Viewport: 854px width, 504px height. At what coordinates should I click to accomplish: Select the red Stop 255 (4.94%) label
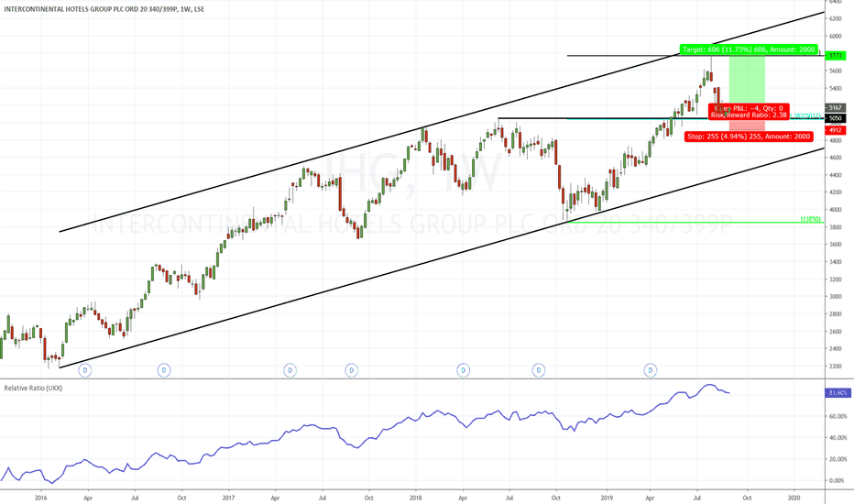(x=749, y=137)
